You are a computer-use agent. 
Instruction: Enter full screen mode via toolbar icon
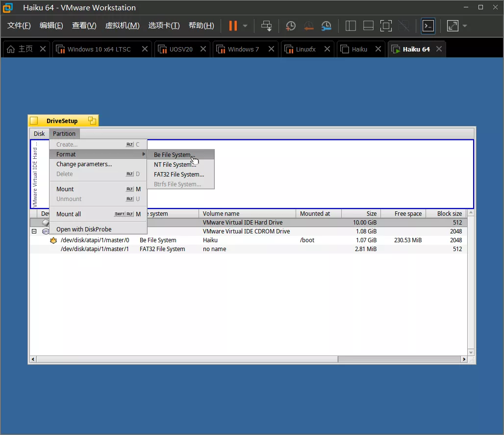click(386, 26)
